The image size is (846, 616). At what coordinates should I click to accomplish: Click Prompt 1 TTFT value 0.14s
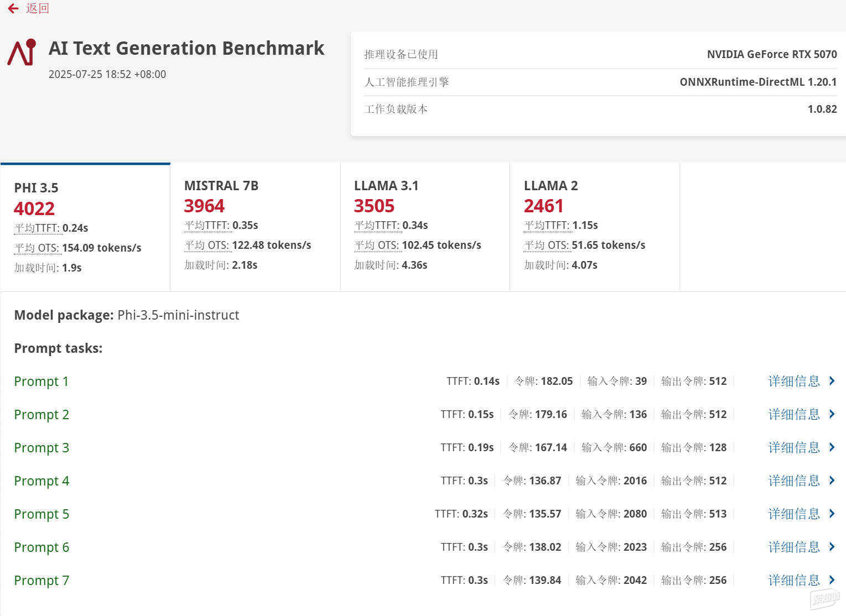pyautogui.click(x=487, y=381)
